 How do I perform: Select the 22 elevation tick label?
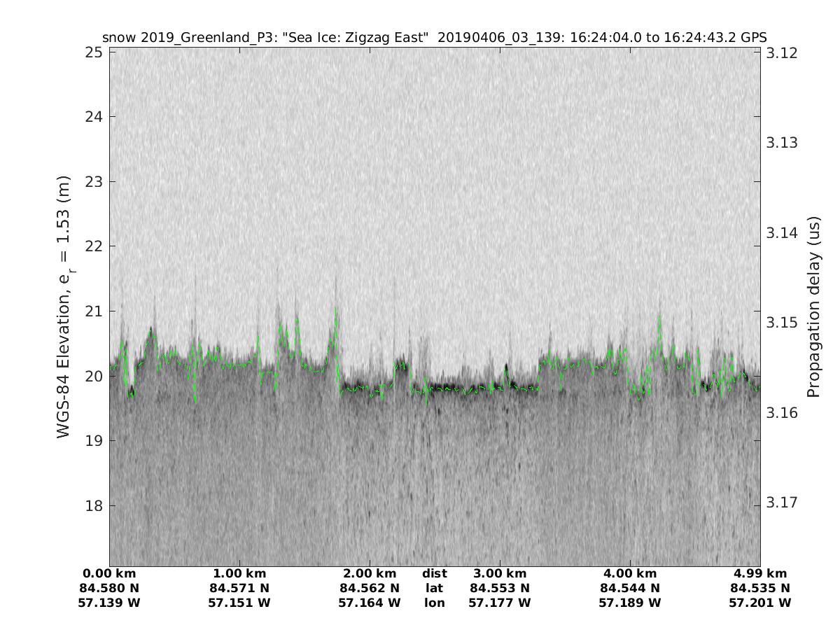click(x=95, y=246)
